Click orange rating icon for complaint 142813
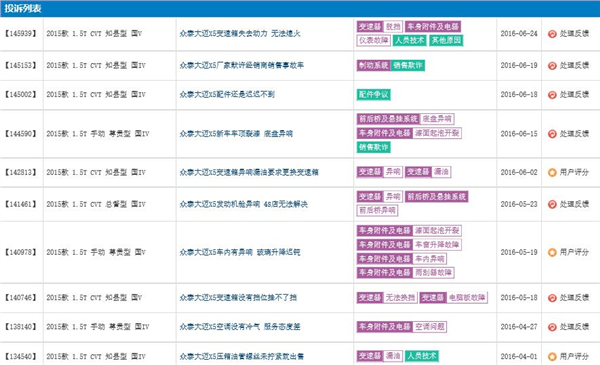 552,173
